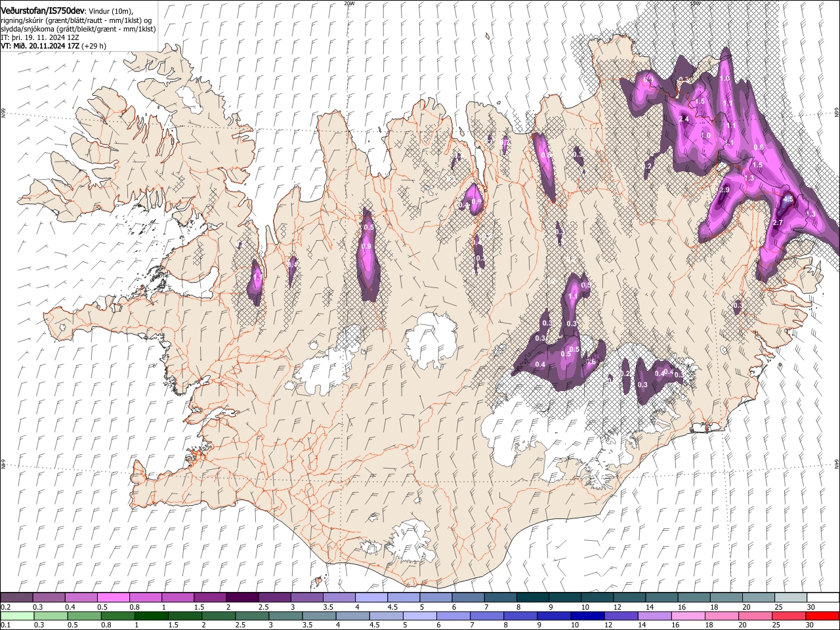Screen dimensions: 840x630
Task: Click the 20W longitude label
Action: pyautogui.click(x=349, y=3)
